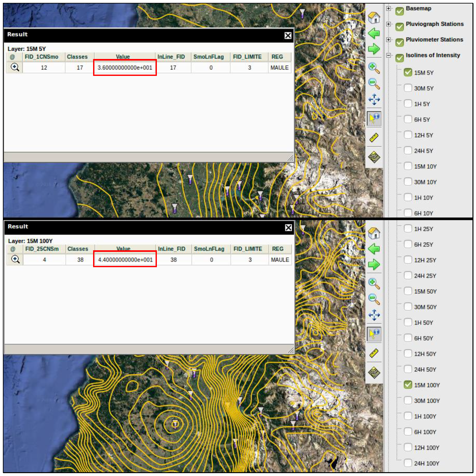Expand the Basemap tree node

tap(388, 8)
